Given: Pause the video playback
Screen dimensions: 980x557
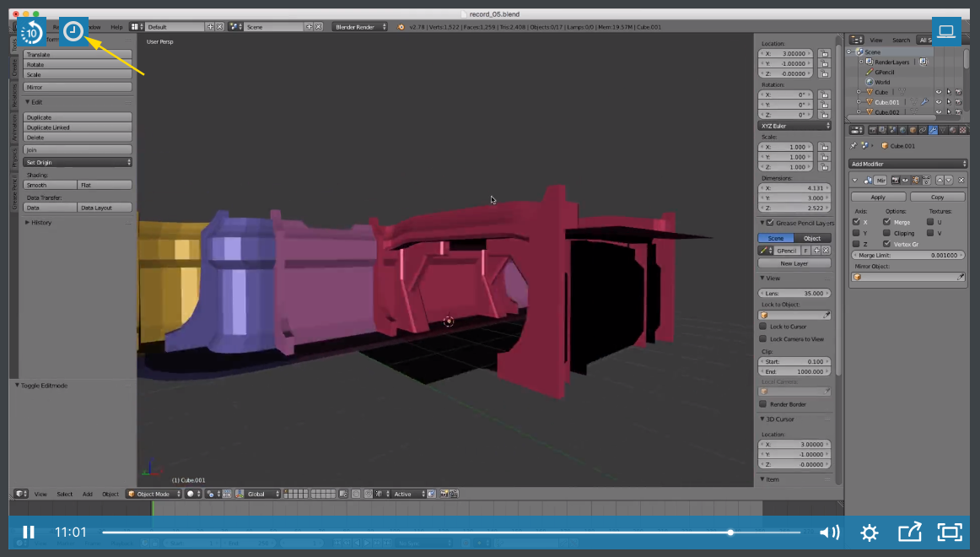Looking at the screenshot, I should pyautogui.click(x=29, y=533).
